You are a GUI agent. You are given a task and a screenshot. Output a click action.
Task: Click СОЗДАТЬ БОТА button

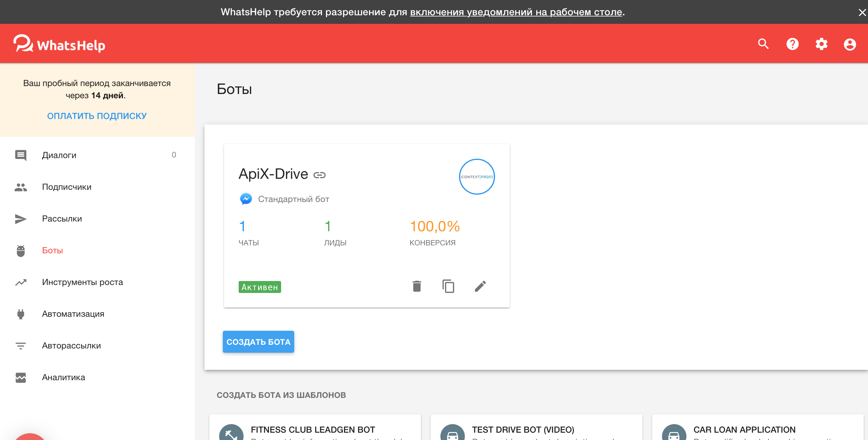click(258, 342)
